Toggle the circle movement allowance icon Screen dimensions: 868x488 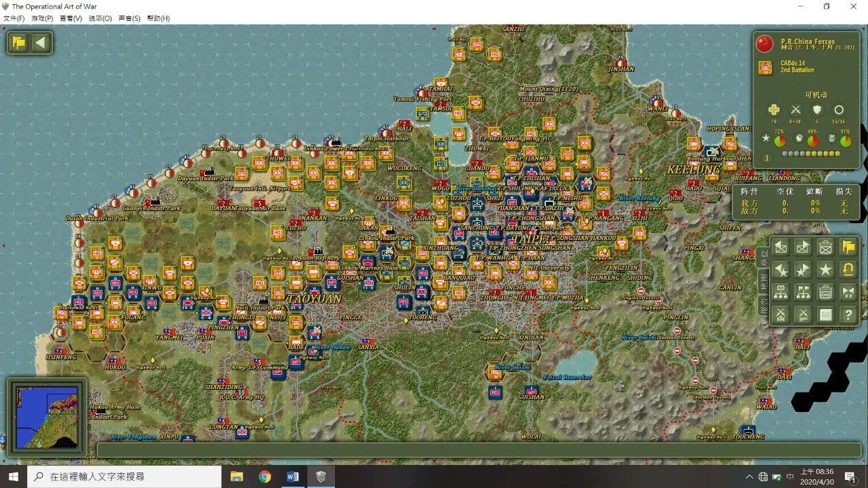click(839, 110)
